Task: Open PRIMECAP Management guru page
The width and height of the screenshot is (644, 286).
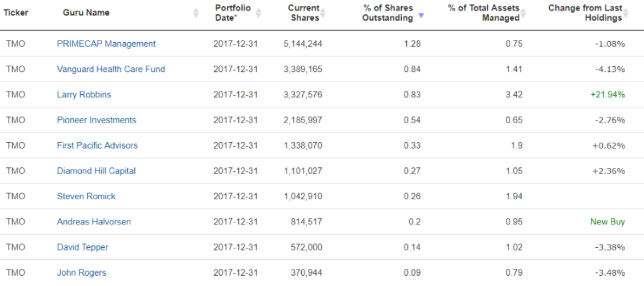Action: 106,43
